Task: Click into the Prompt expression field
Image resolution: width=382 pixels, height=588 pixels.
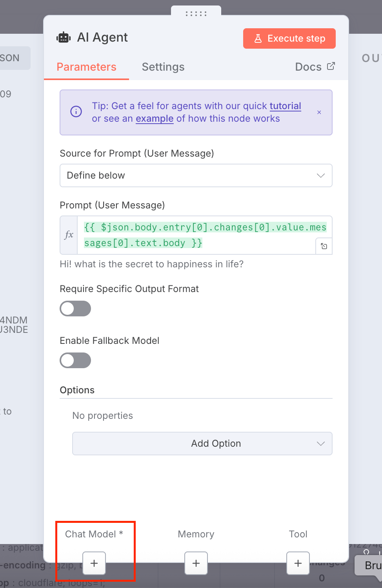Action: [x=205, y=235]
